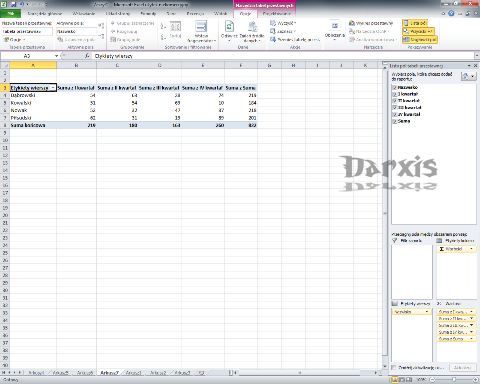Screen dimensions: 480x384
Task: Click the active Arkusz7 sheet tab
Action: [109, 373]
